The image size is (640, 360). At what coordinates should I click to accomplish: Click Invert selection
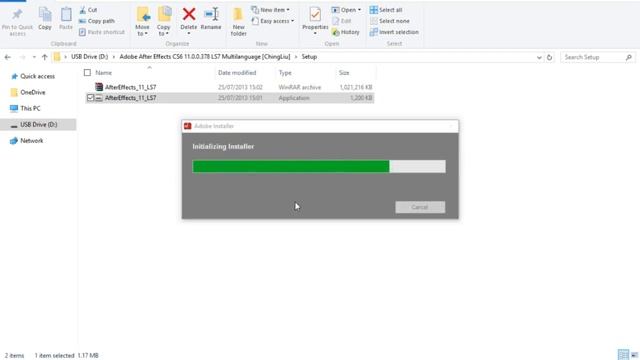[394, 32]
